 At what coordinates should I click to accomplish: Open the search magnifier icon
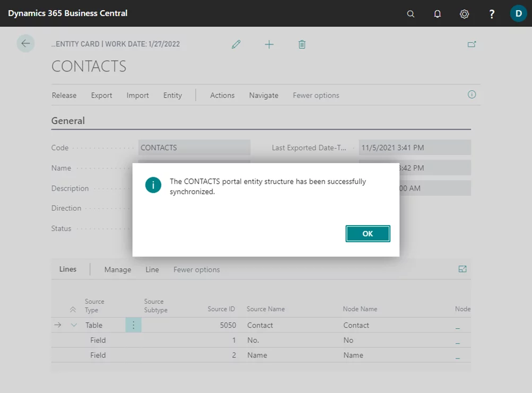coord(411,14)
